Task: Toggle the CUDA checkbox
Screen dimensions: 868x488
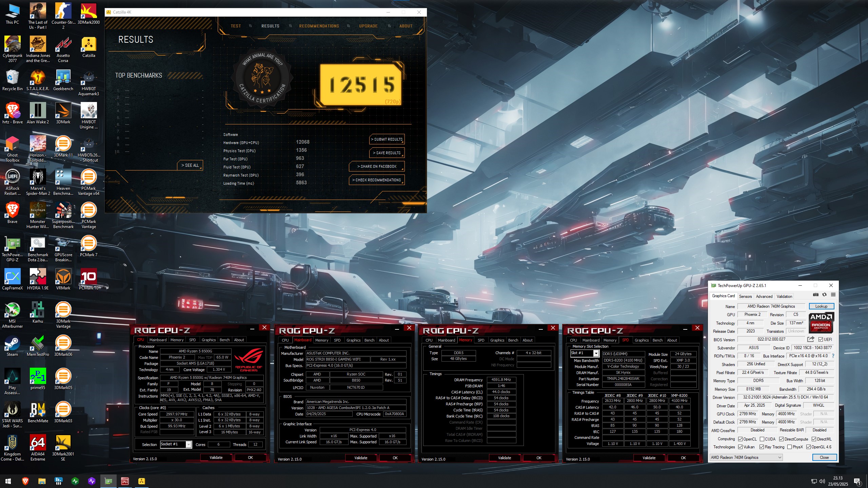Action: click(x=762, y=439)
